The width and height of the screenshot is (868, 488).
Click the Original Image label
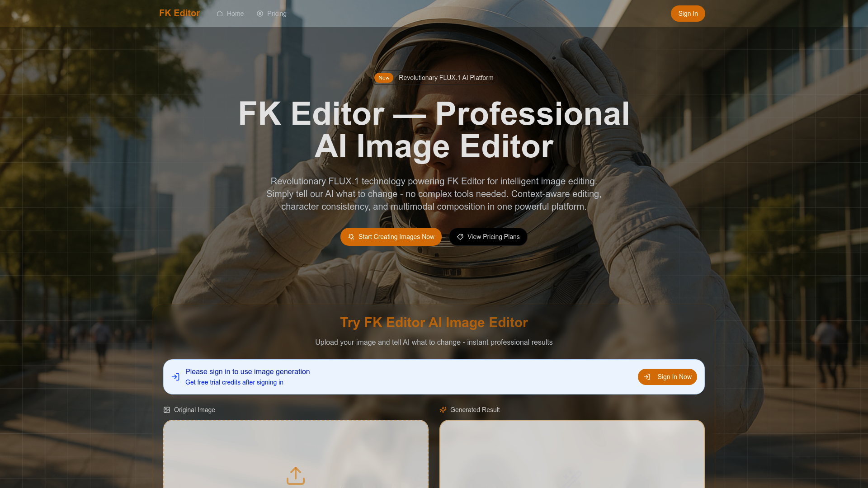coord(194,410)
